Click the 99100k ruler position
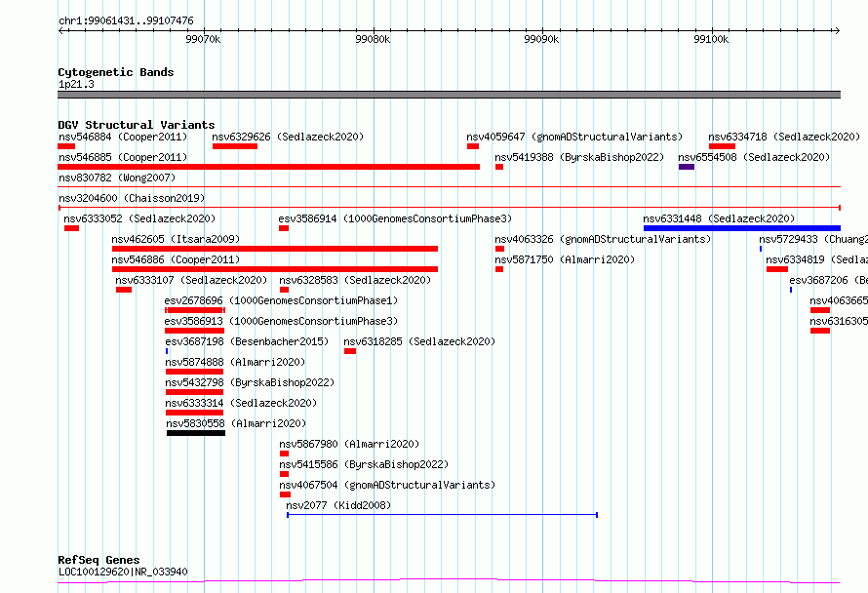The width and height of the screenshot is (868, 593). (711, 39)
